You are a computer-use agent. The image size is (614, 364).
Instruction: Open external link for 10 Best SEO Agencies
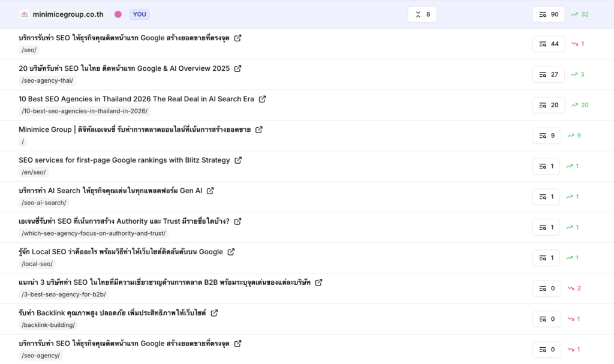(262, 99)
